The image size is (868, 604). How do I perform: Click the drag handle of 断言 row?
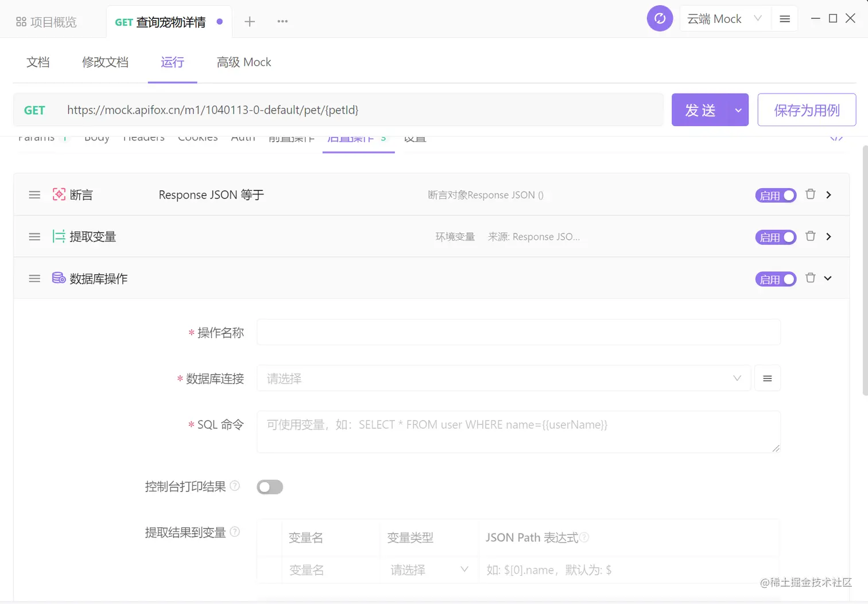34,195
